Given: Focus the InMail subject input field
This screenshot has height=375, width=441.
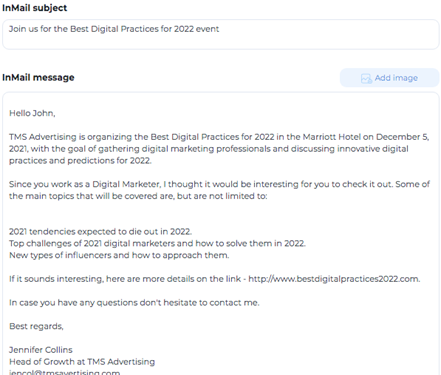Looking at the screenshot, I should [x=221, y=34].
